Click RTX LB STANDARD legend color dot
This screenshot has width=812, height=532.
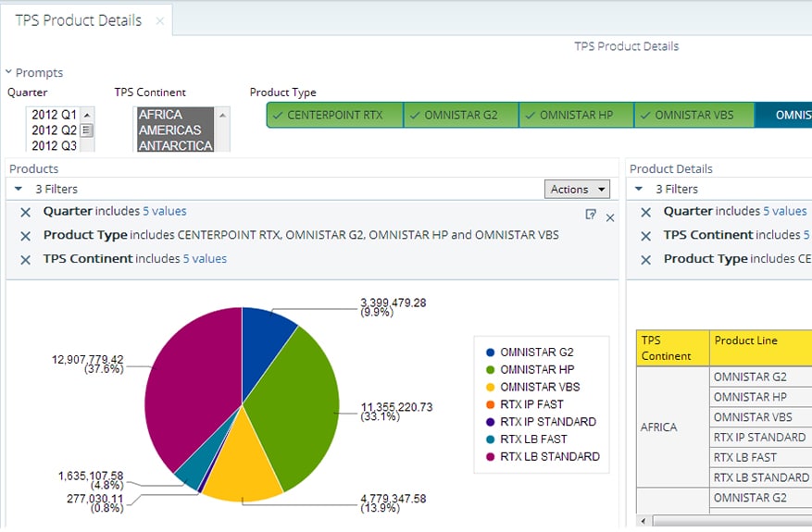click(x=491, y=457)
